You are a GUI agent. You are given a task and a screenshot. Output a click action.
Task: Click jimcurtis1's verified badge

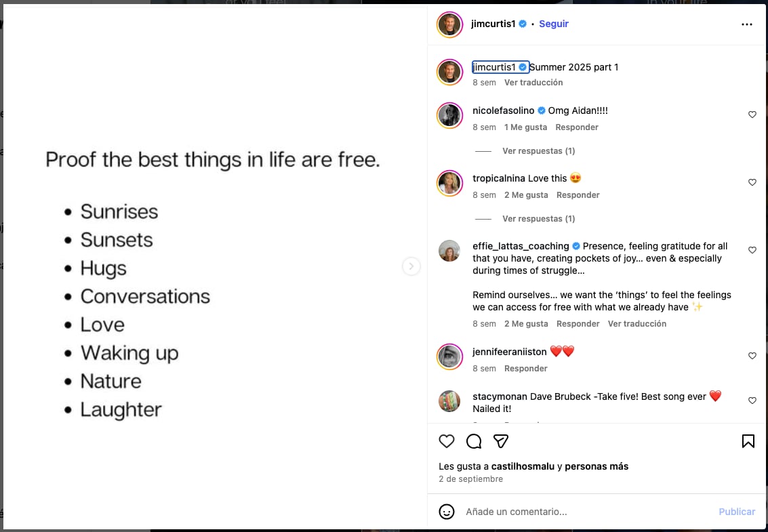(x=522, y=23)
